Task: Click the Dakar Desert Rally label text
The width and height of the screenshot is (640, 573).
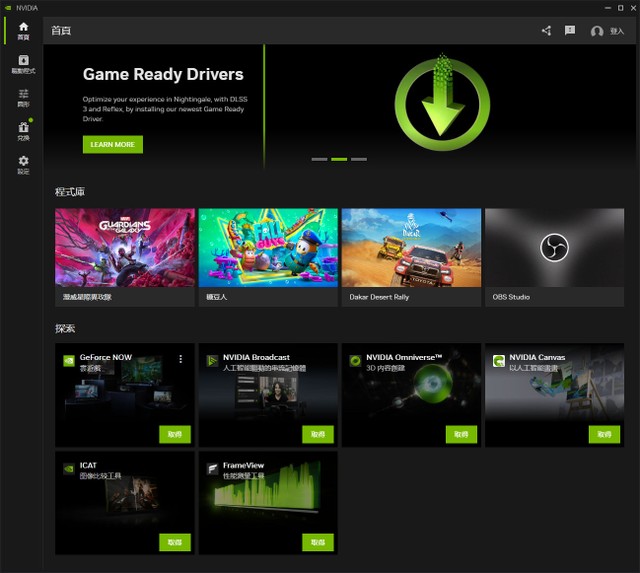Action: (379, 297)
